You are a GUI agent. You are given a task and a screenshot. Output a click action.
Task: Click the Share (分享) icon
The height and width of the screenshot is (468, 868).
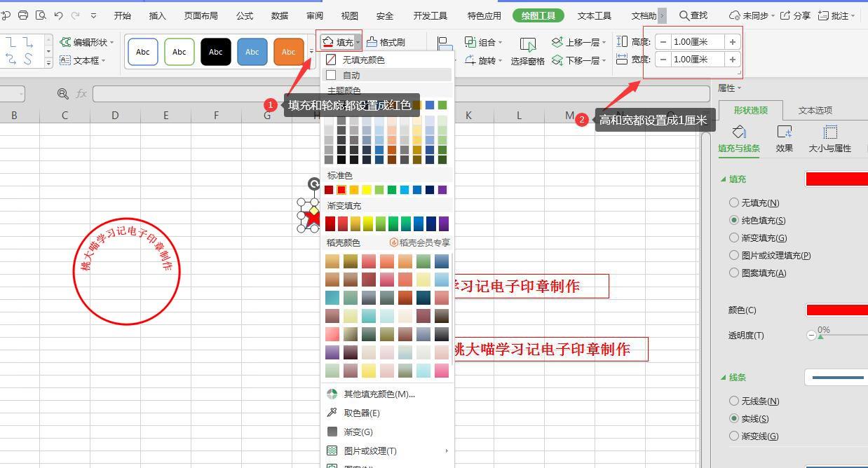point(785,15)
